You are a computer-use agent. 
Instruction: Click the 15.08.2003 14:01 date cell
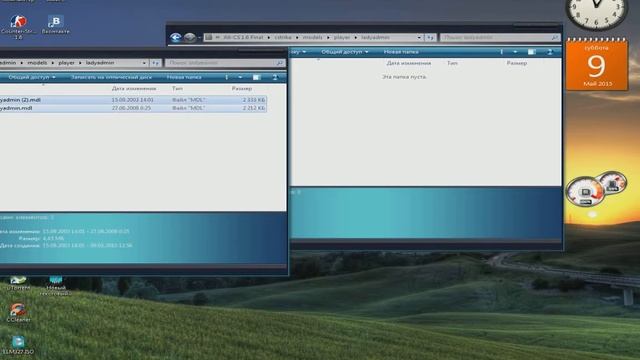(x=133, y=100)
